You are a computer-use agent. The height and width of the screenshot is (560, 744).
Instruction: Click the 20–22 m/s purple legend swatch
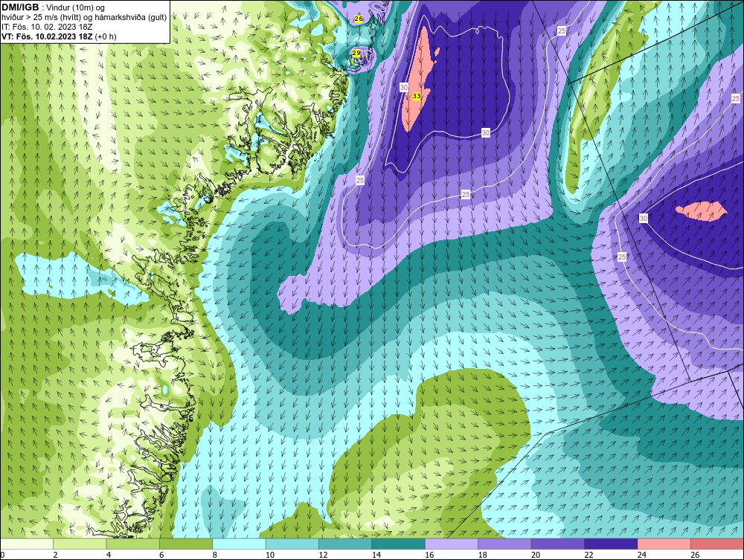pos(558,544)
